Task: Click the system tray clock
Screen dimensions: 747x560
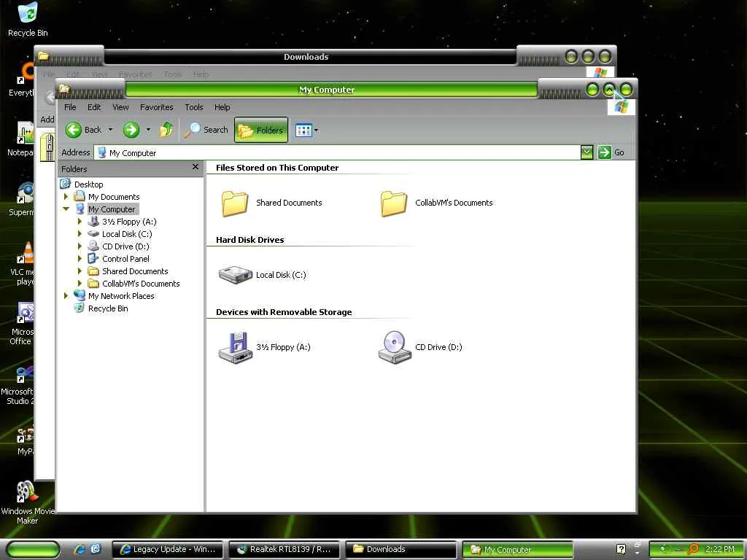Action: [x=720, y=549]
